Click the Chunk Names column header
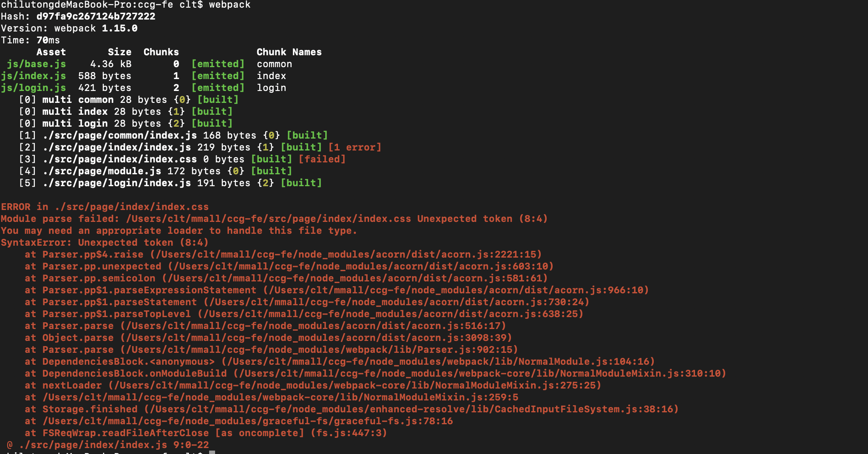 pos(289,52)
